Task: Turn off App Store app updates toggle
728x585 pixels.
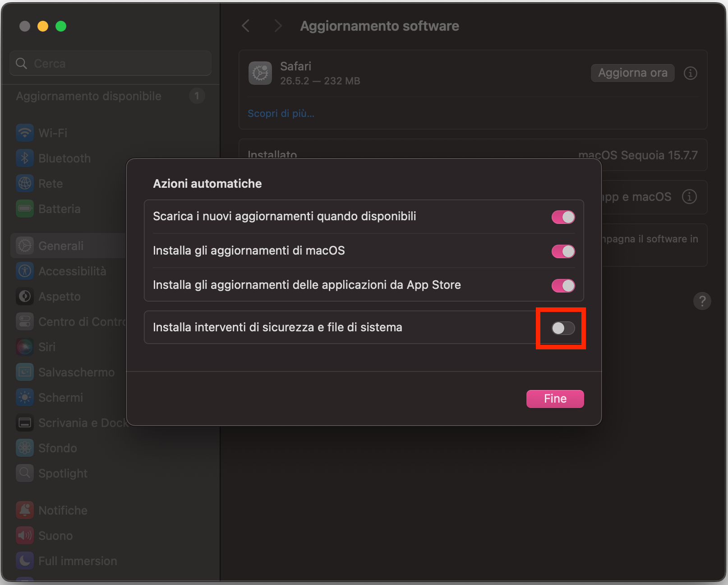Action: click(x=563, y=286)
